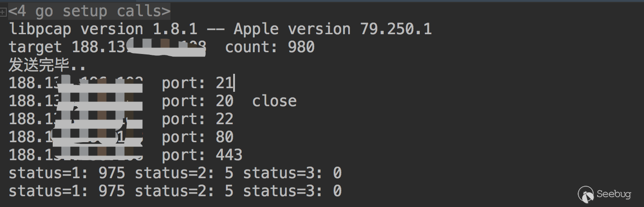The height and width of the screenshot is (207, 644).
Task: Click 'status=1: 975' in last status line
Action: [x=67, y=191]
